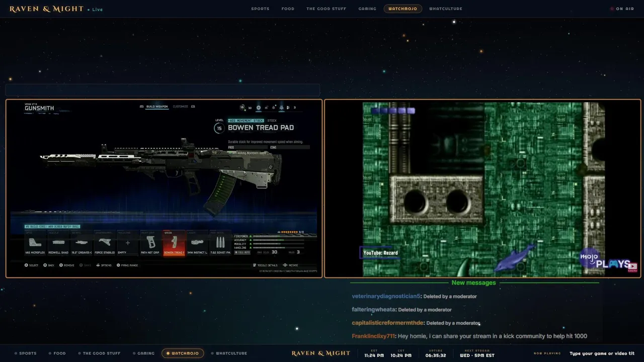Click the lock icon in Gunsmith header

pyautogui.click(x=266, y=108)
